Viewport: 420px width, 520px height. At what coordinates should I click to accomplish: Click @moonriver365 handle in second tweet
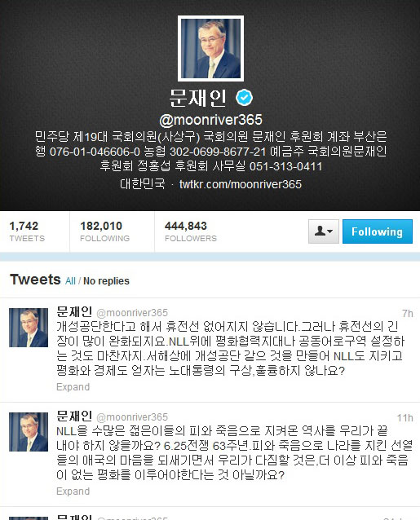coord(132,416)
